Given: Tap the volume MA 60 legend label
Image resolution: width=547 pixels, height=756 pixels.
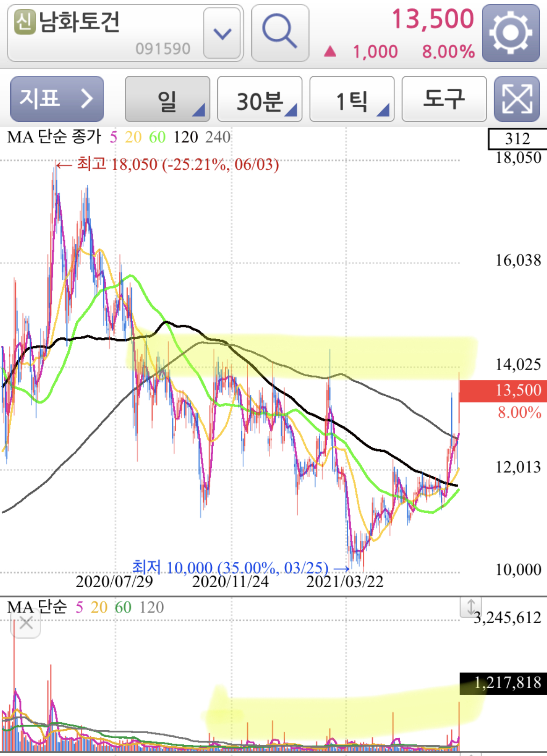Looking at the screenshot, I should coord(123,607).
